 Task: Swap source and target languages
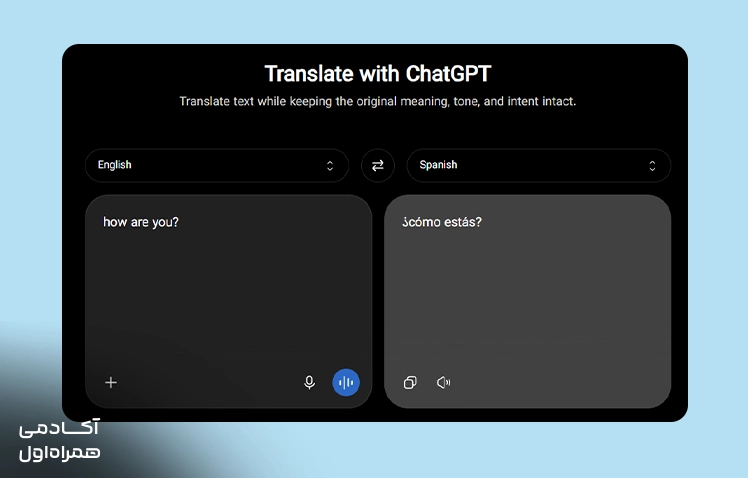[377, 166]
